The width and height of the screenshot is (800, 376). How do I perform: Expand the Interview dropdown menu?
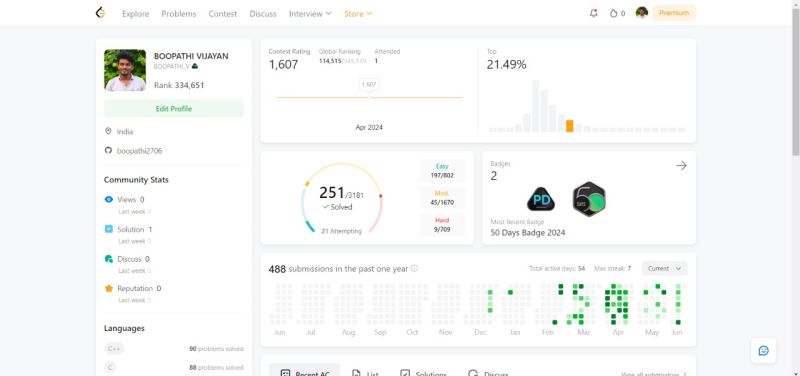click(310, 14)
